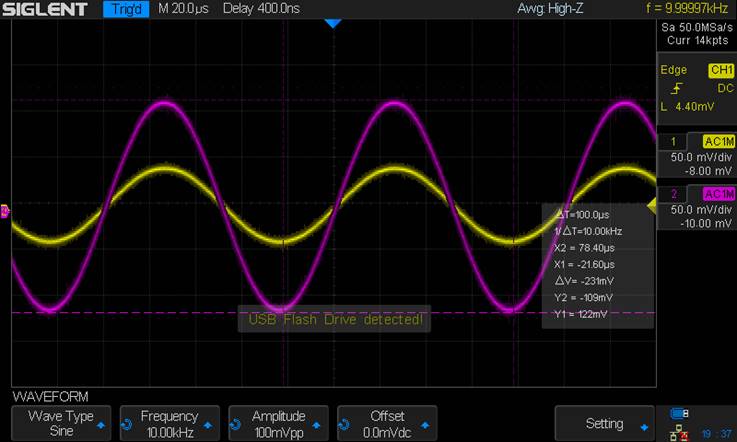This screenshot has width=737, height=442.
Task: Click the trigger level L 4.40mV
Action: click(687, 107)
